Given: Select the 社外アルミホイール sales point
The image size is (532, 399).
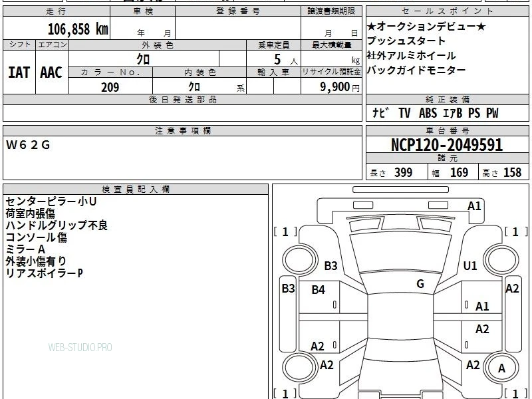Looking at the screenshot, I should click(x=411, y=55).
